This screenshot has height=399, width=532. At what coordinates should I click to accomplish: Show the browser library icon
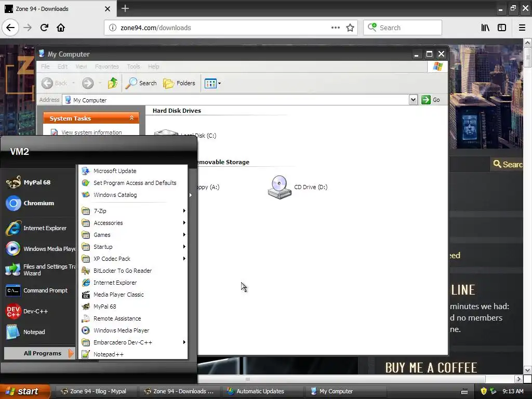pyautogui.click(x=485, y=28)
